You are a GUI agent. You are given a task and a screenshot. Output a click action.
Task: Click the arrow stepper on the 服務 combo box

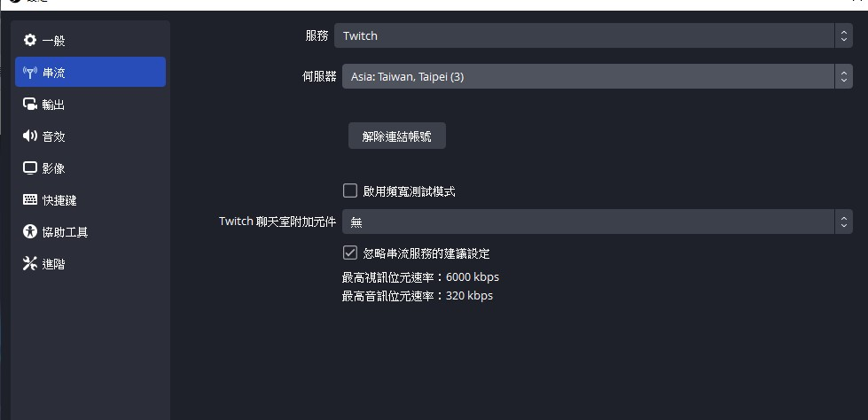click(x=844, y=35)
